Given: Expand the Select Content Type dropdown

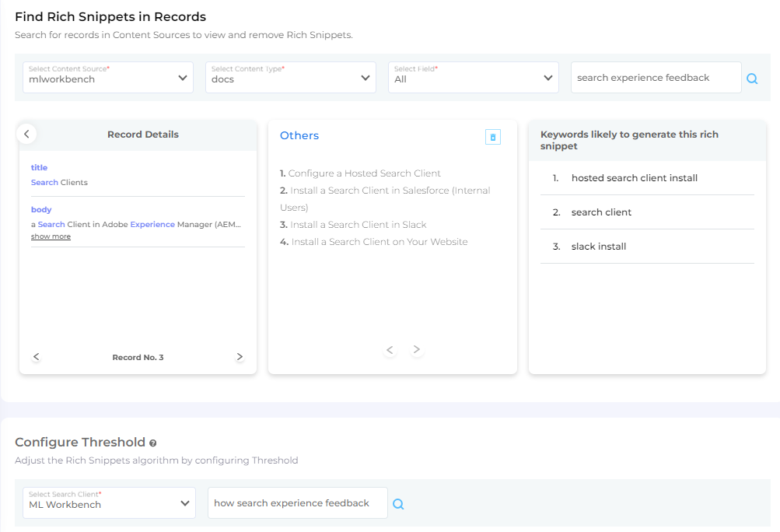Looking at the screenshot, I should click(x=291, y=78).
